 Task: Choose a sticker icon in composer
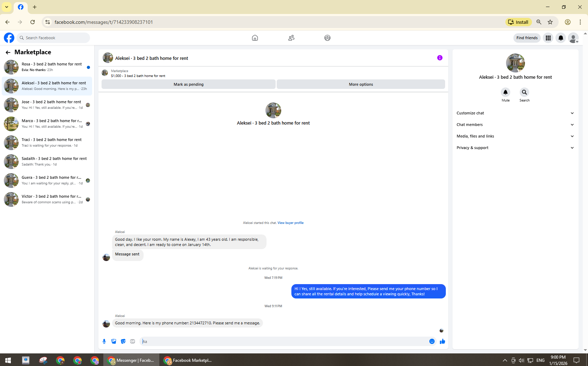pos(123,342)
